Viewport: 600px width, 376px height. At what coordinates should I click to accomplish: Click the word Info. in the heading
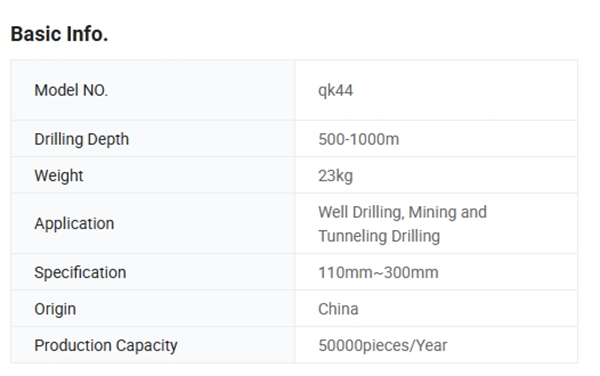pyautogui.click(x=87, y=34)
